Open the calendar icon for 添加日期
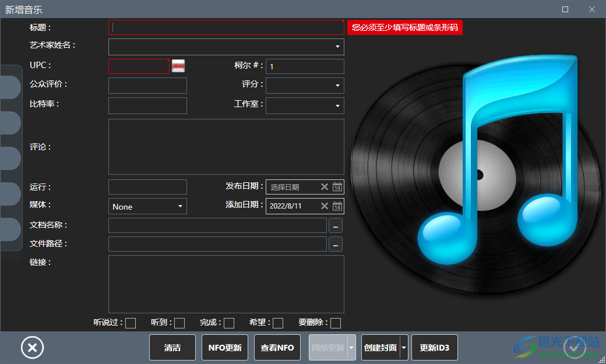606x364 pixels. tap(338, 206)
